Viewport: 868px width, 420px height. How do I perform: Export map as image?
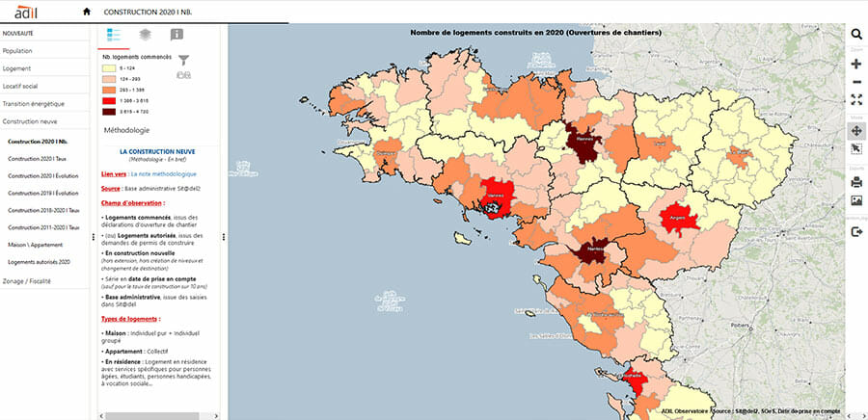coord(855,201)
